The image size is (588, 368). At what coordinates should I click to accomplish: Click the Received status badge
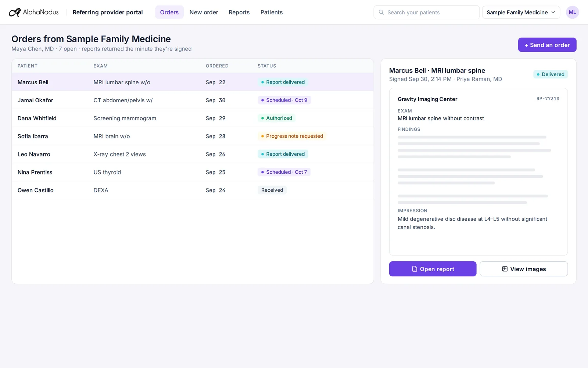click(272, 190)
